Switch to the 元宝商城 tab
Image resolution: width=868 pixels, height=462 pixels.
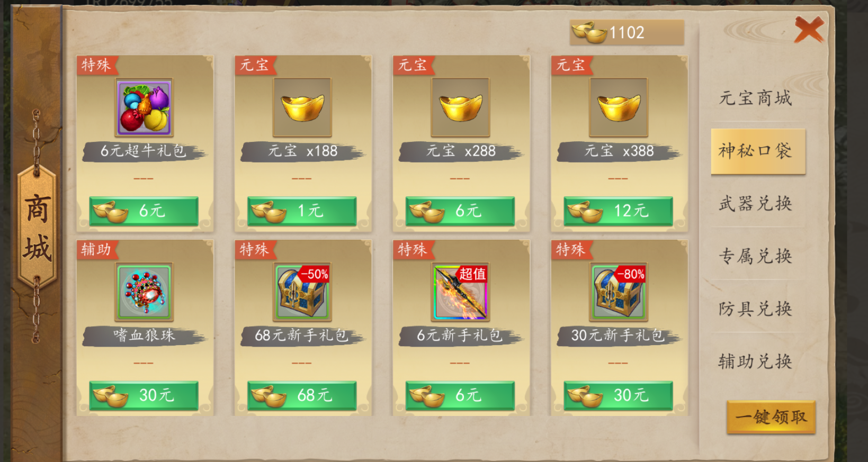(756, 98)
